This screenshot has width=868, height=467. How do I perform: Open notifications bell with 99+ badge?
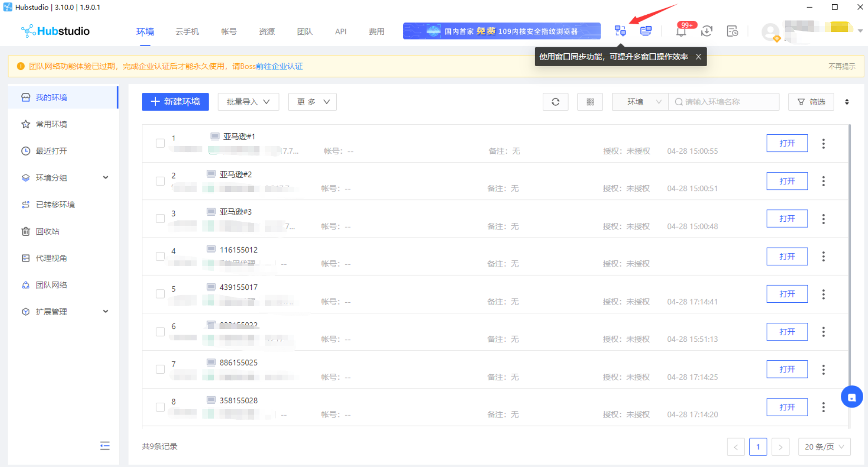(x=681, y=31)
